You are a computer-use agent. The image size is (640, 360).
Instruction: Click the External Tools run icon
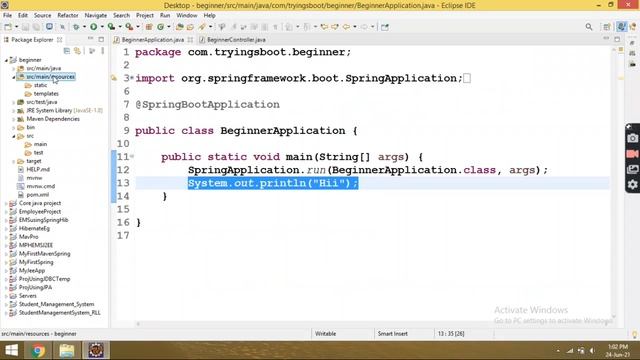129,27
